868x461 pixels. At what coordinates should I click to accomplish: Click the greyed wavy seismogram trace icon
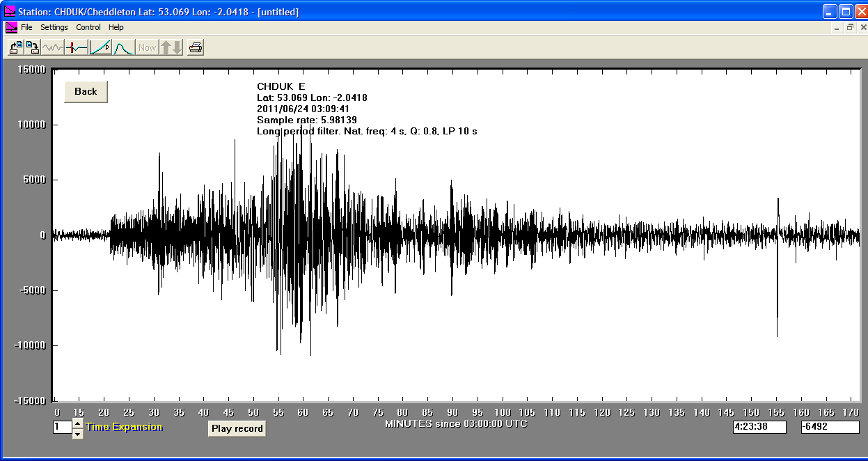52,47
